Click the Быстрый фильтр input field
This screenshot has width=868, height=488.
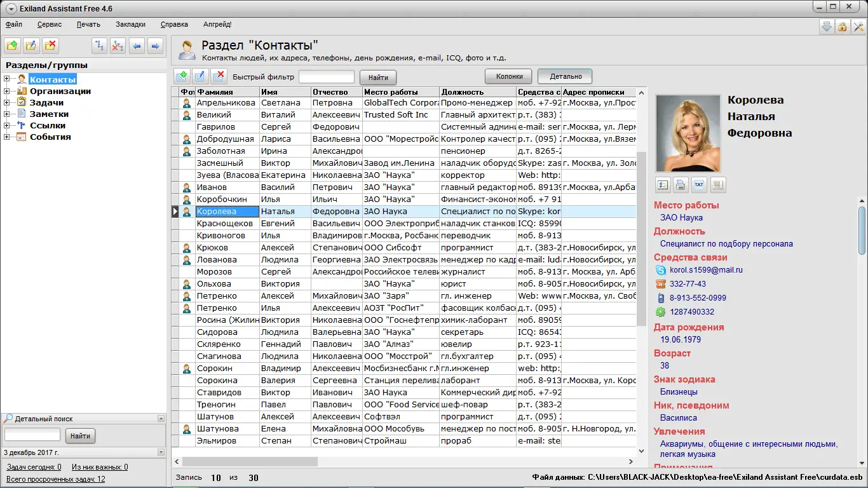click(x=327, y=77)
